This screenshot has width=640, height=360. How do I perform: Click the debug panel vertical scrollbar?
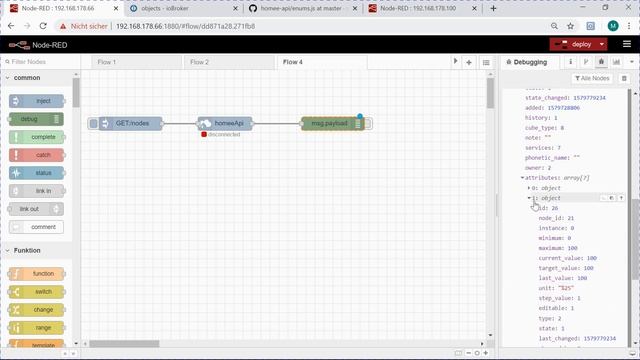(635, 239)
